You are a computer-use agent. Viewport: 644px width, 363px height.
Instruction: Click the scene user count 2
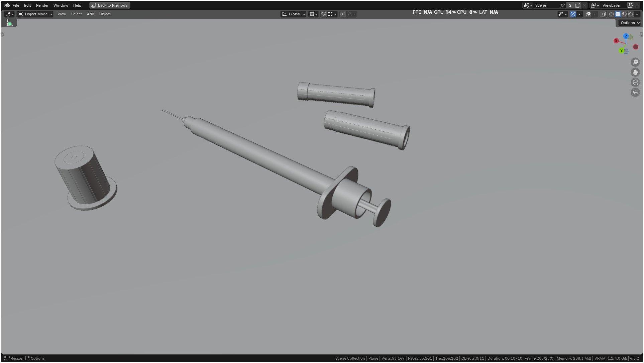pos(570,5)
